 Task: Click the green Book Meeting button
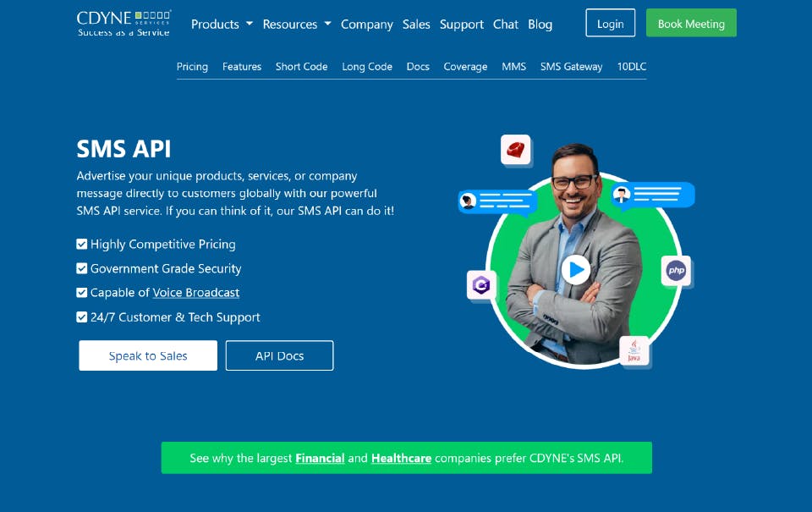point(691,23)
